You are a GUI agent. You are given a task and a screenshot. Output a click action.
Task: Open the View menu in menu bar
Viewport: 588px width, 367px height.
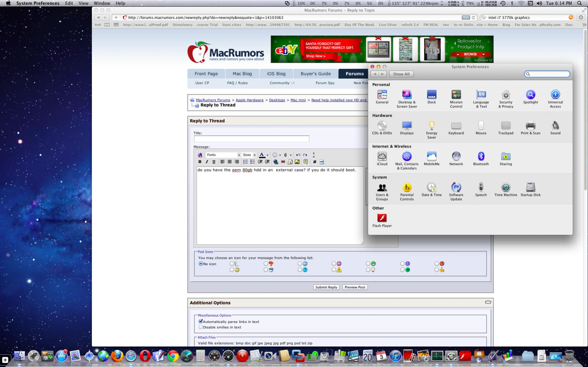[x=83, y=3]
